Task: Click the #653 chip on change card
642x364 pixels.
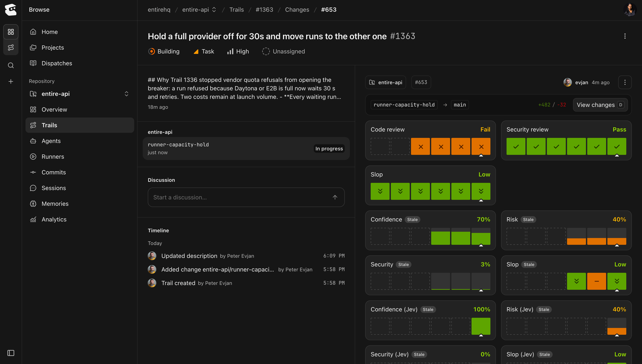Action: click(x=421, y=82)
